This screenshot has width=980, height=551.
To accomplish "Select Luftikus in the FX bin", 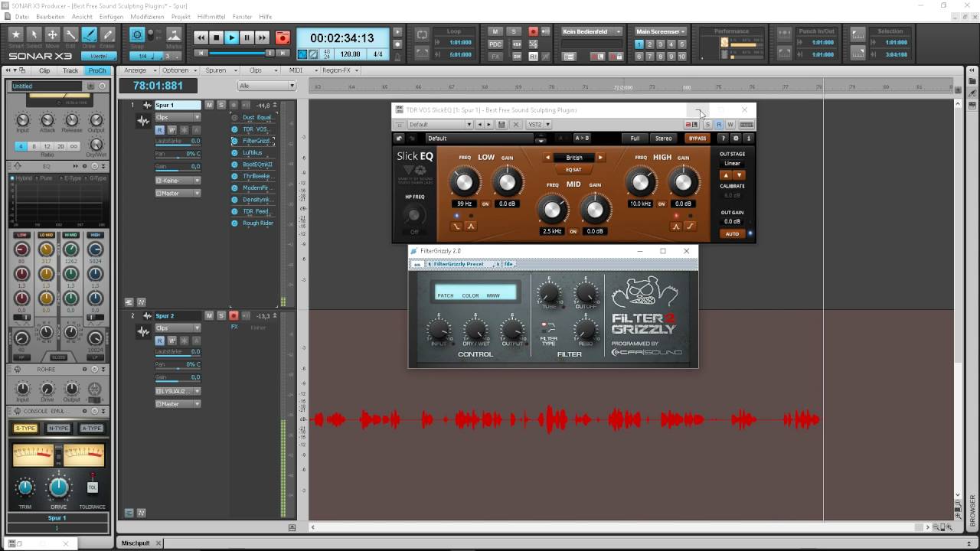I will (253, 153).
